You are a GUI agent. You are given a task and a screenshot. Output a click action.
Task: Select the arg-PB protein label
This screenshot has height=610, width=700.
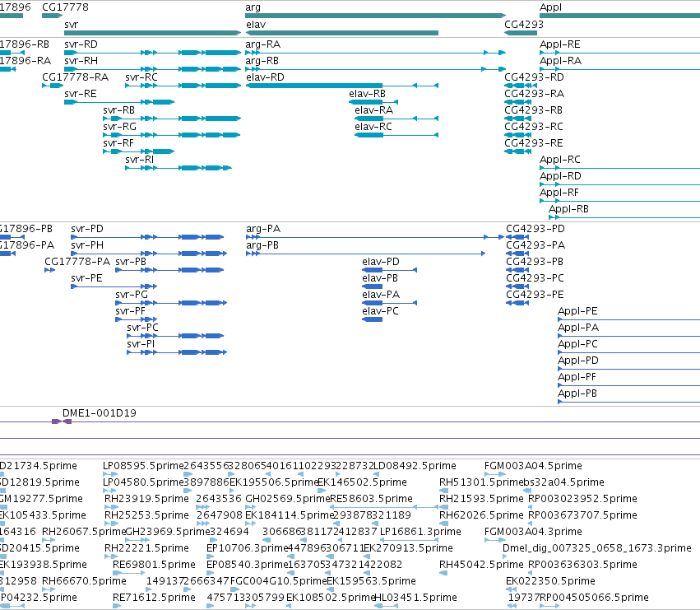(262, 245)
